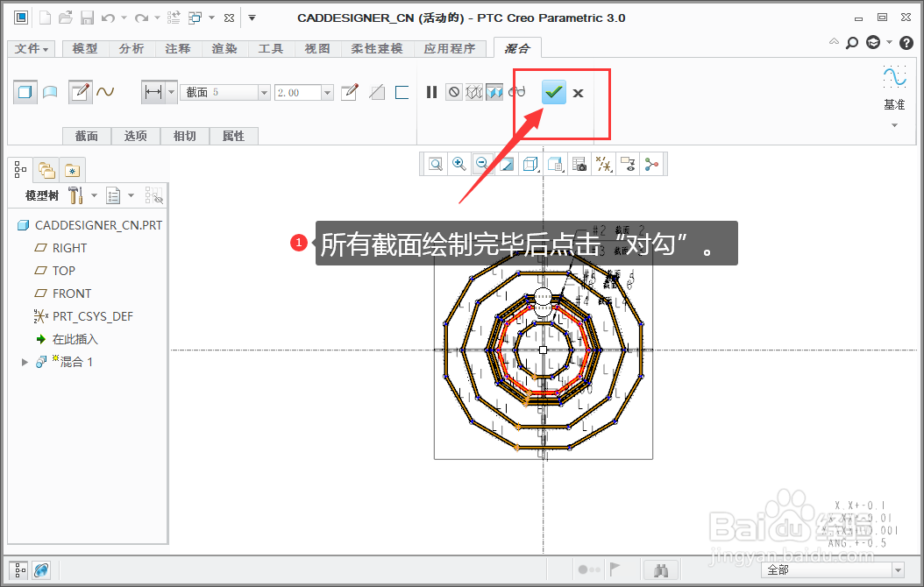Viewport: 924px width, 587px height.
Task: Switch to the 模型 ribbon tab
Action: tap(85, 49)
